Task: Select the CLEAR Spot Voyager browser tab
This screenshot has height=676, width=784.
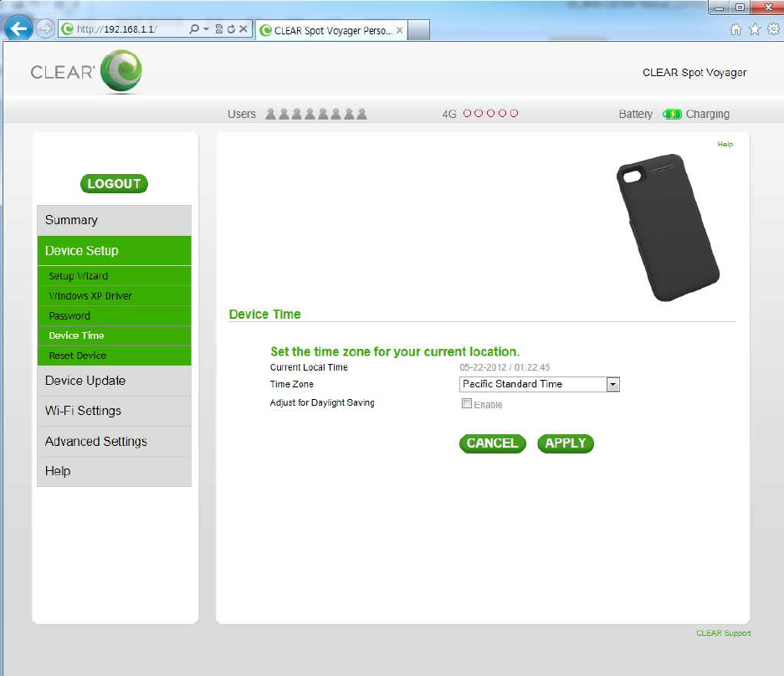Action: [x=331, y=30]
